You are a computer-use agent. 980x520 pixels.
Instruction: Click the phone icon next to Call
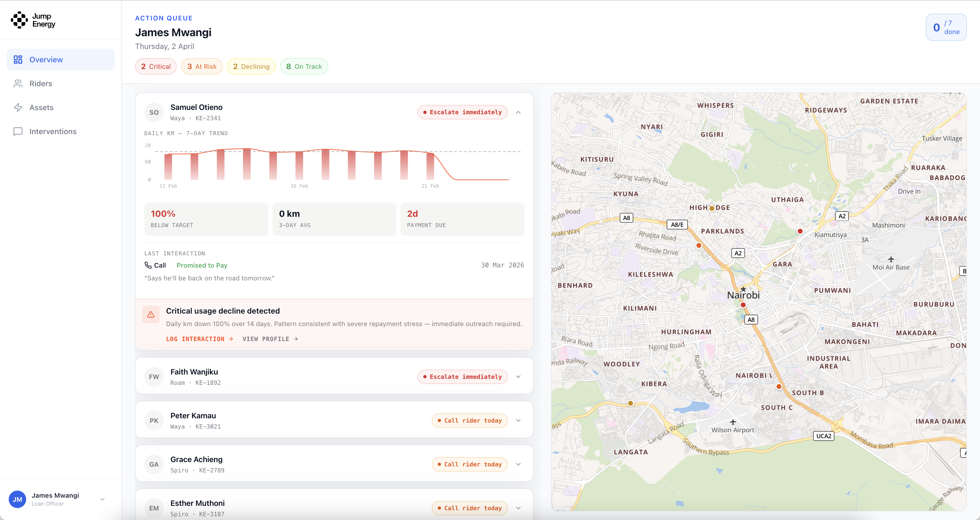[148, 265]
